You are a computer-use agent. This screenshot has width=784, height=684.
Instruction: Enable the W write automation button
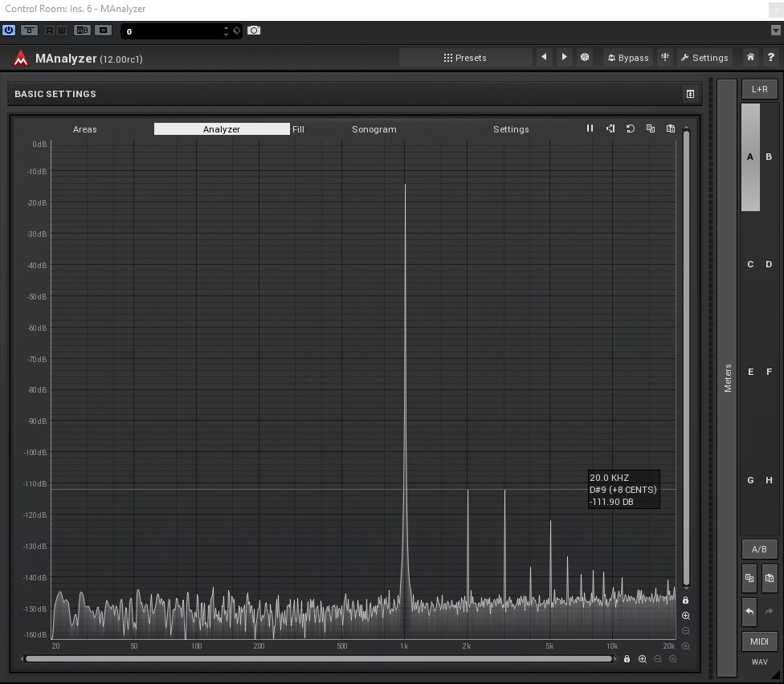(62, 31)
